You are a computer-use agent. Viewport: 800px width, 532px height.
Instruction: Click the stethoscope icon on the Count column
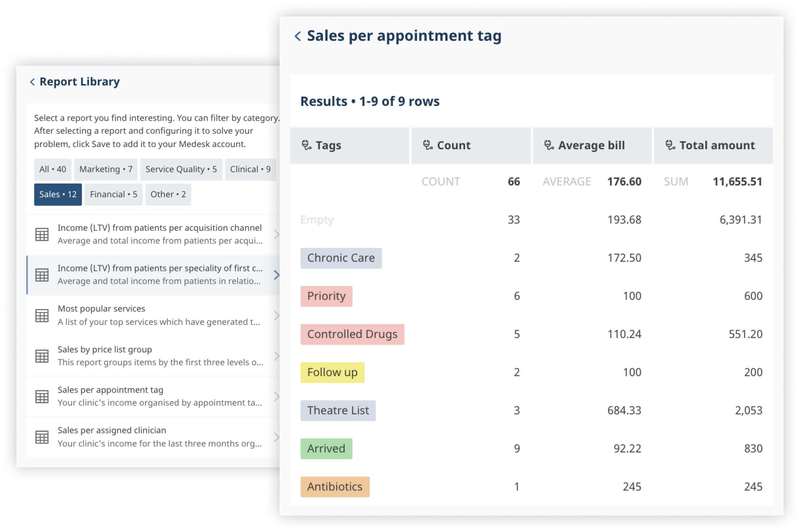point(428,145)
